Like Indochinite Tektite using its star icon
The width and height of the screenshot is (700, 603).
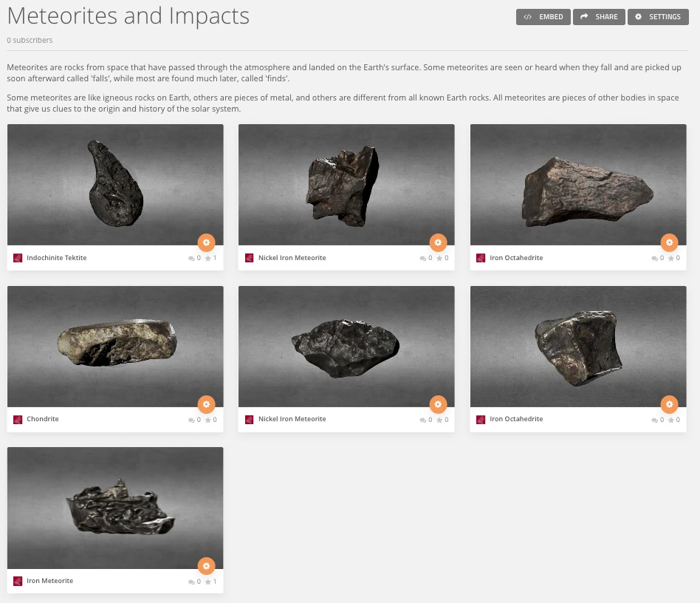[x=207, y=258]
